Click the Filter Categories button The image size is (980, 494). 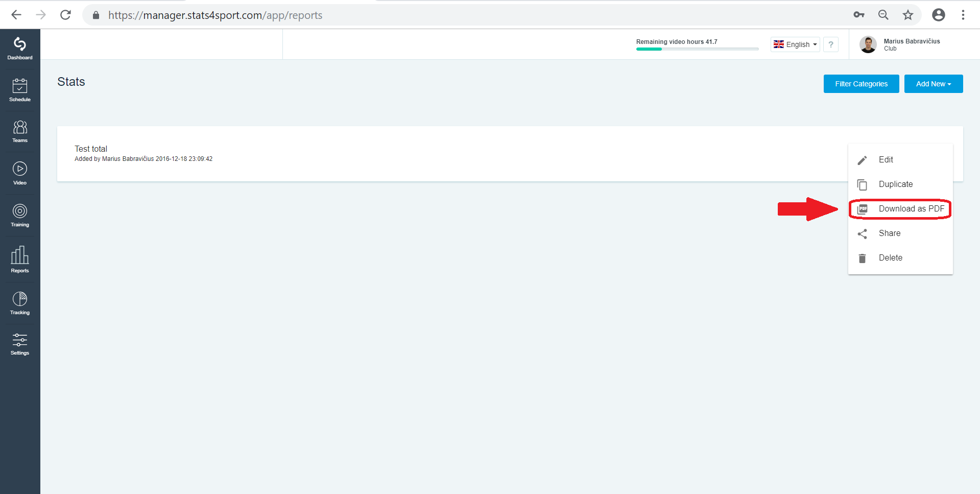coord(861,84)
